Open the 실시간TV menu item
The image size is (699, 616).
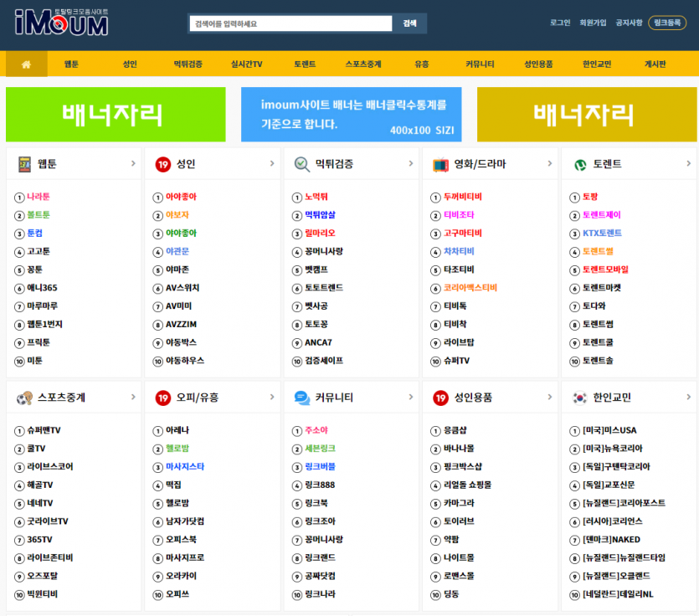tap(246, 64)
